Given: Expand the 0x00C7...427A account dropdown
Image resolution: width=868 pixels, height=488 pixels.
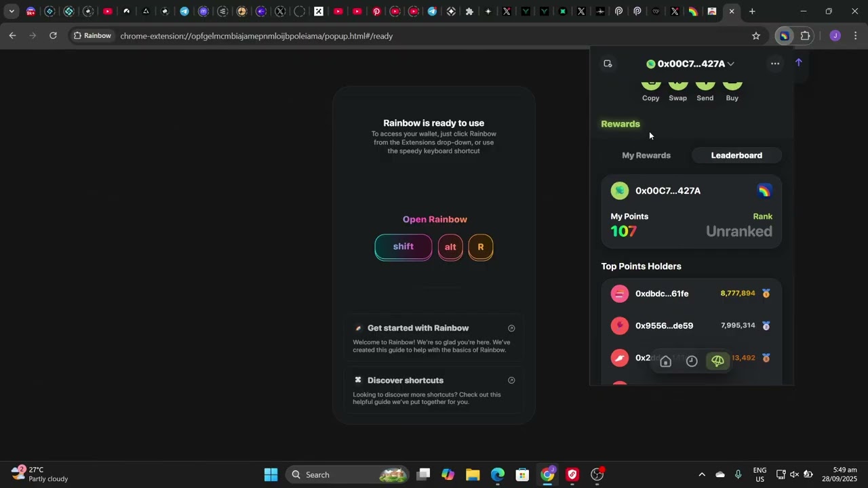Looking at the screenshot, I should coord(690,64).
